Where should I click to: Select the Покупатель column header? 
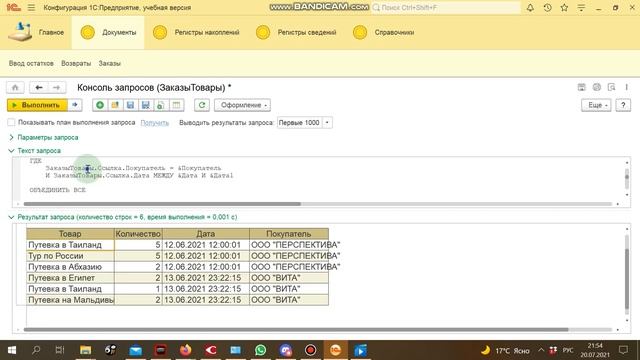(x=289, y=234)
